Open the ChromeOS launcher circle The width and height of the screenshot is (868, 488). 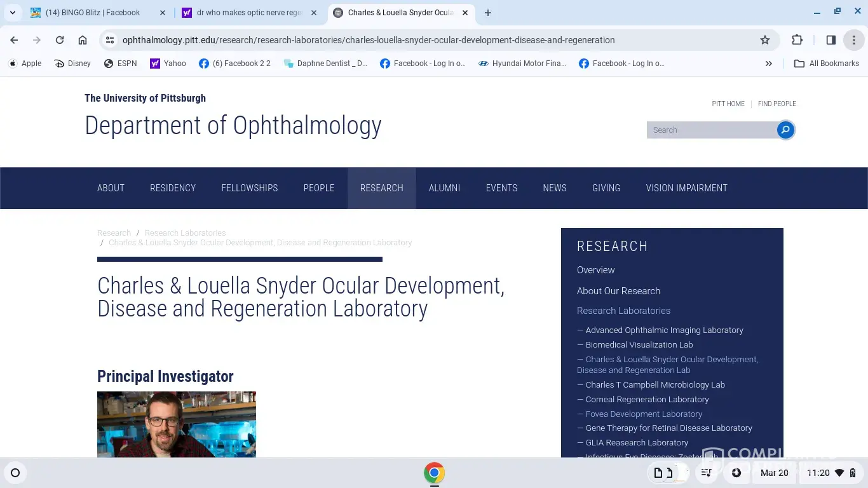15,473
